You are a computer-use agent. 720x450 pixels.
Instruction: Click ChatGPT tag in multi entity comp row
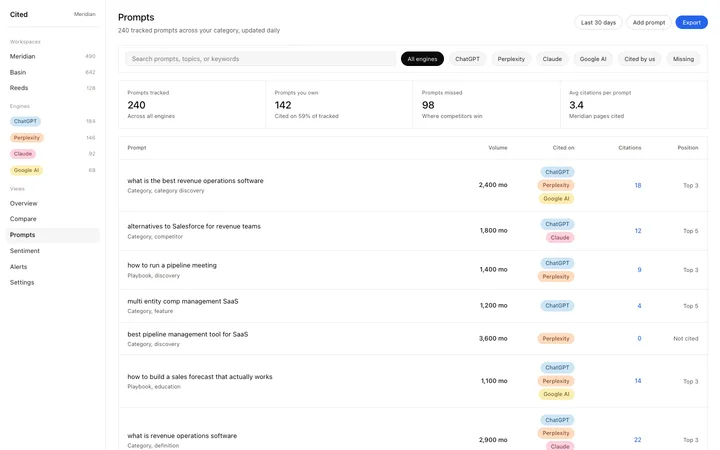(x=557, y=306)
